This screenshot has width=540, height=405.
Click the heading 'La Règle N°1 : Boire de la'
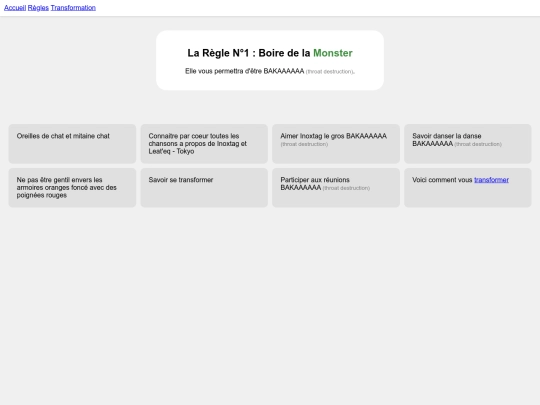coord(249,53)
